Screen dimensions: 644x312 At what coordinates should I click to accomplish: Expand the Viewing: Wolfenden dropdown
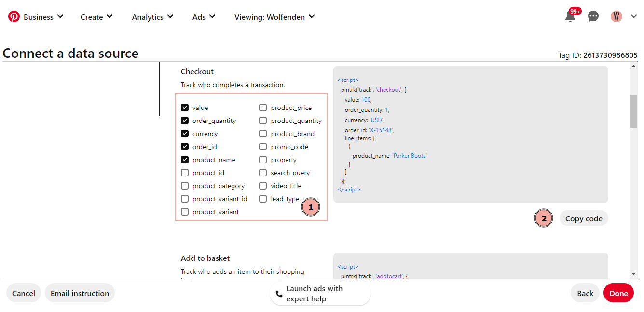click(274, 17)
